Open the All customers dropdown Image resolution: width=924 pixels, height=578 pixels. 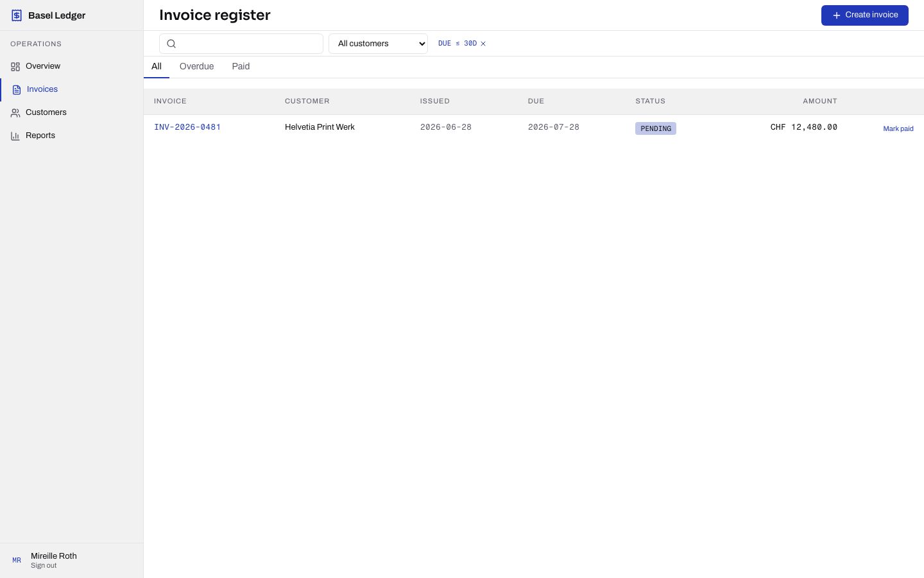[x=378, y=44]
